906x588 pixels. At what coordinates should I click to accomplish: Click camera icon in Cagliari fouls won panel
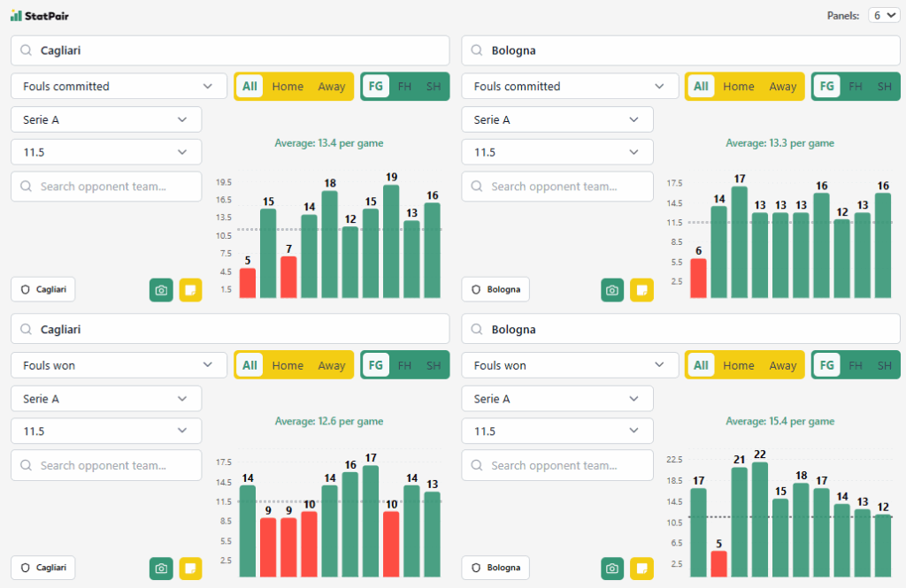[x=161, y=569]
